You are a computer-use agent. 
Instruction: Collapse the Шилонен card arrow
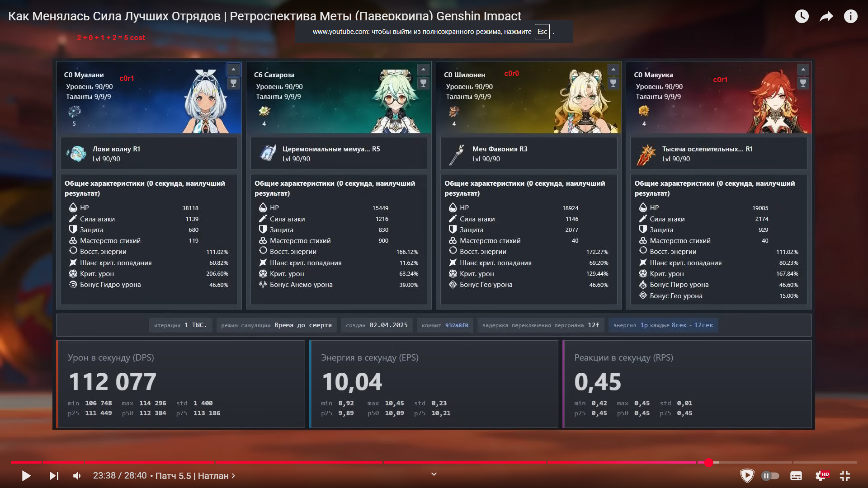point(613,70)
